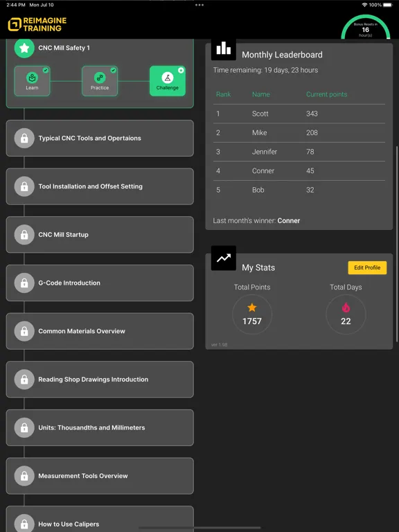399x532 pixels.
Task: Click the lock icon for Typical CNC Tools and Opertaions
Action: 24,138
